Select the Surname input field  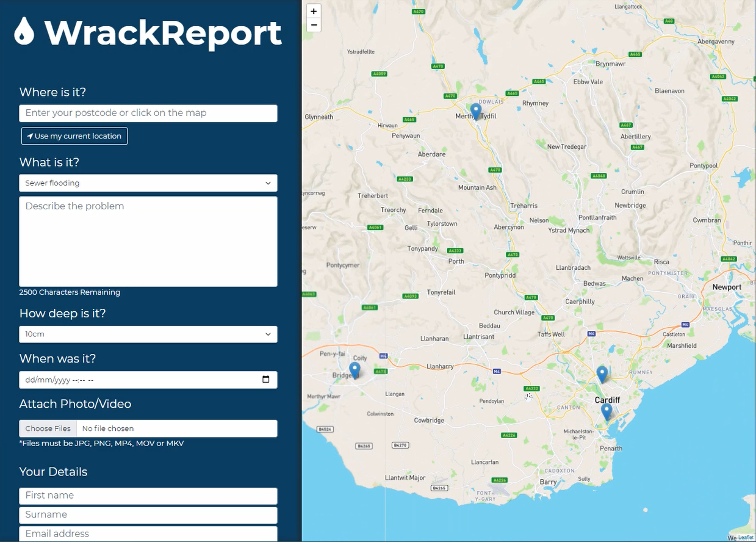(148, 515)
